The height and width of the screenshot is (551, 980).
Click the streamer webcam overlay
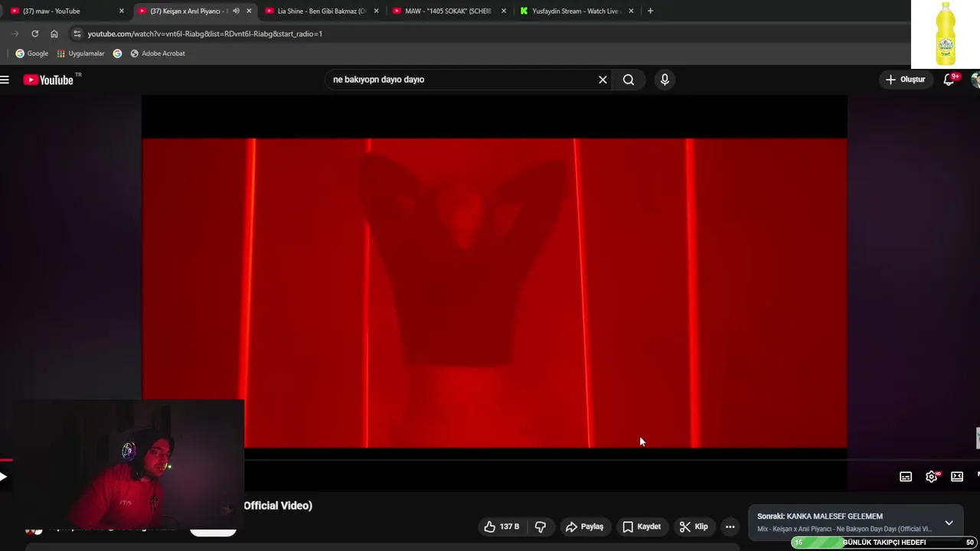pyautogui.click(x=122, y=464)
